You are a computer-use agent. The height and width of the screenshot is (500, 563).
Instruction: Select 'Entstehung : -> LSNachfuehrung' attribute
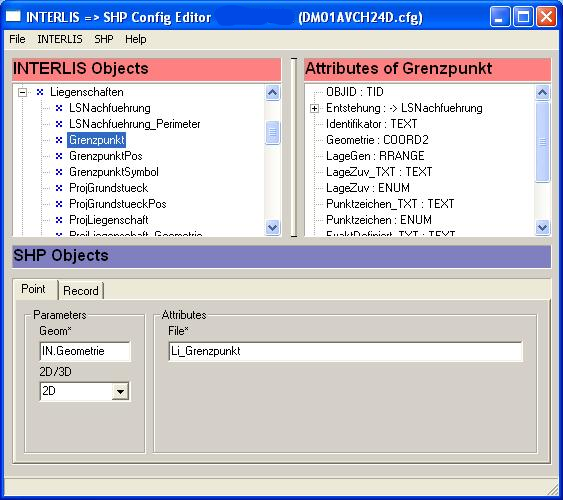404,108
